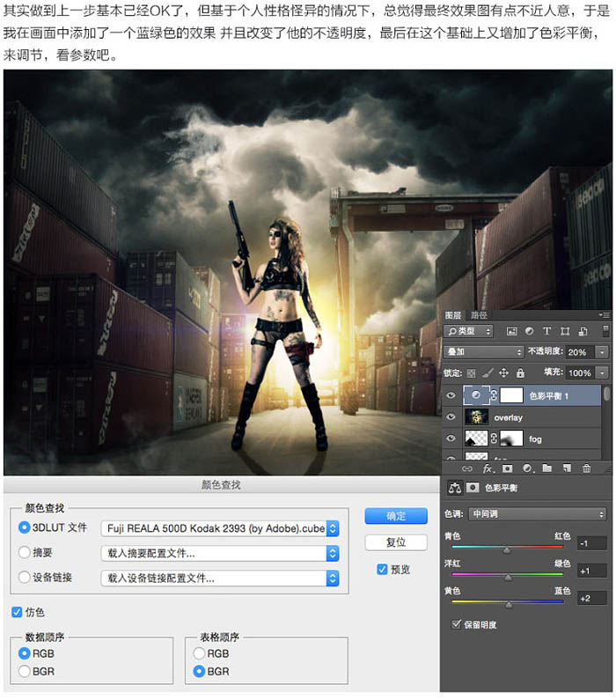Switch to the 图层 tab
The height and width of the screenshot is (700, 616).
click(452, 315)
